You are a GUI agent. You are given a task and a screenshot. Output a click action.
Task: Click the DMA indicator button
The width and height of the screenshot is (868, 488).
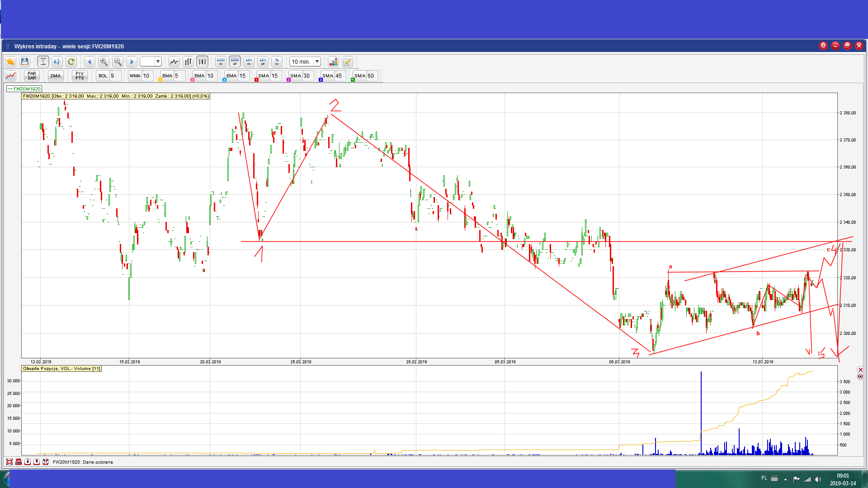(x=56, y=76)
